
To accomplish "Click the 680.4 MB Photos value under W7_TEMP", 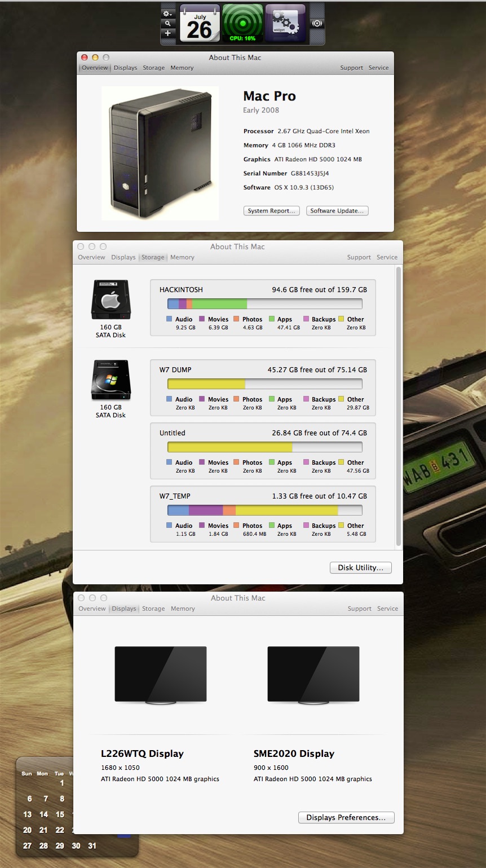I will [x=254, y=534].
